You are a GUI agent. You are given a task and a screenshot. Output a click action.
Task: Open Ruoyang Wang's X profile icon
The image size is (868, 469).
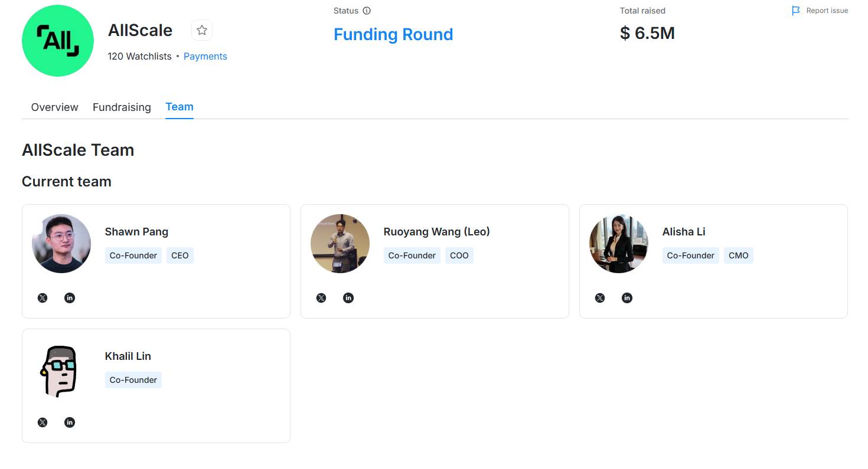tap(321, 298)
